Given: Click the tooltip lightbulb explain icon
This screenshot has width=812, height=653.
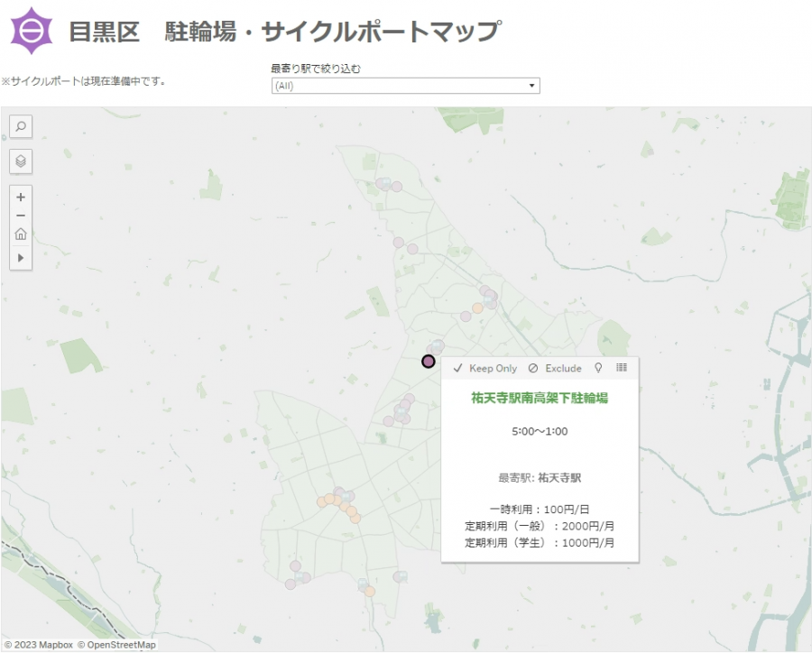Looking at the screenshot, I should click(x=598, y=368).
